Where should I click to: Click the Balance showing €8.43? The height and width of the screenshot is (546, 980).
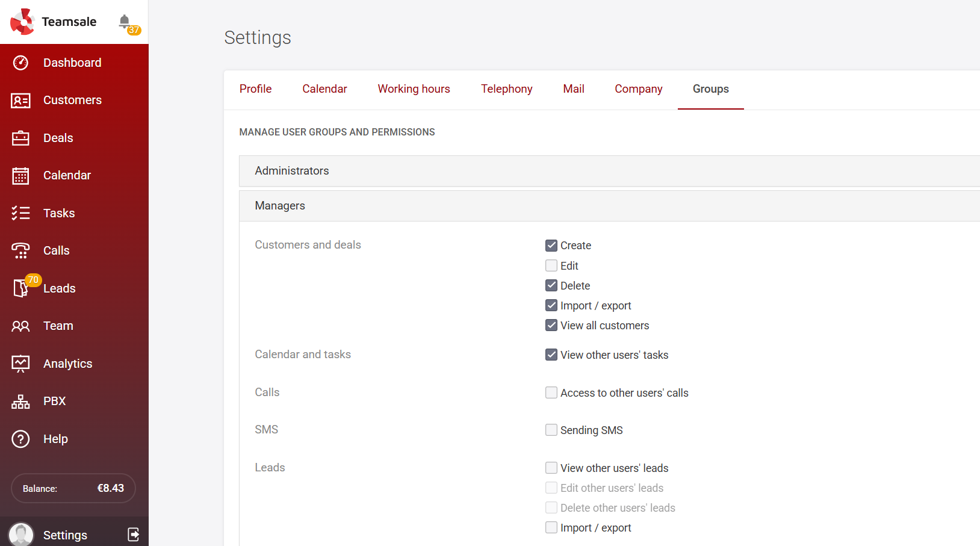click(x=73, y=488)
